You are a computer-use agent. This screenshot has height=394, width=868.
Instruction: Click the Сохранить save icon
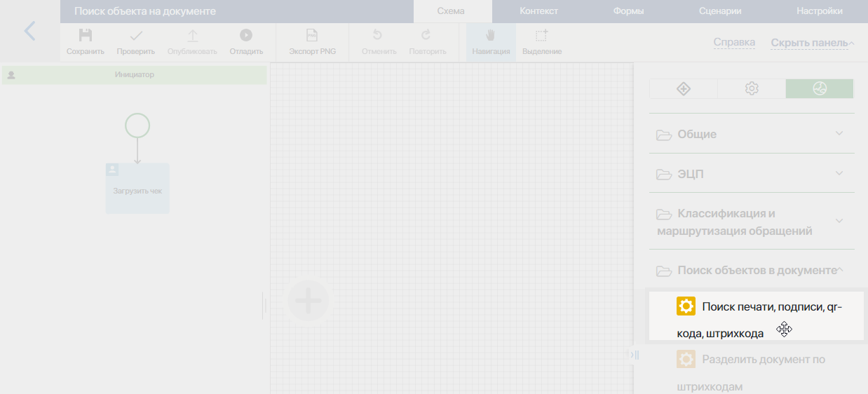click(86, 36)
